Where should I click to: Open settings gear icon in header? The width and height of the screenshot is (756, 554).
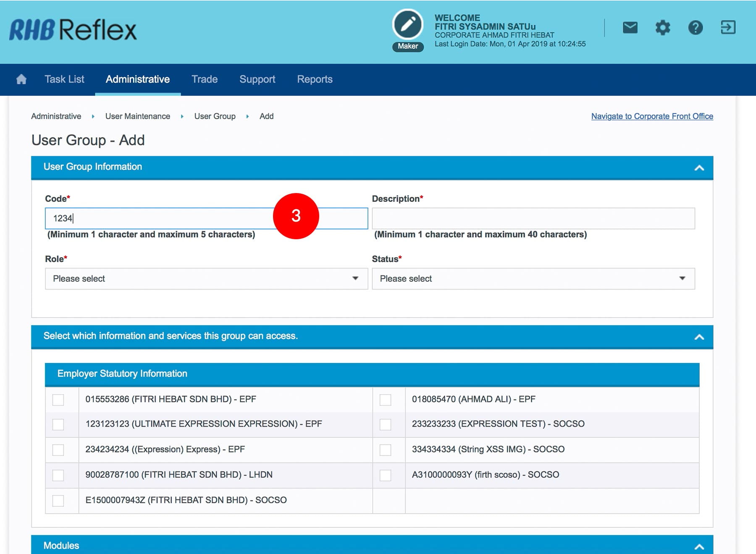[x=663, y=28]
